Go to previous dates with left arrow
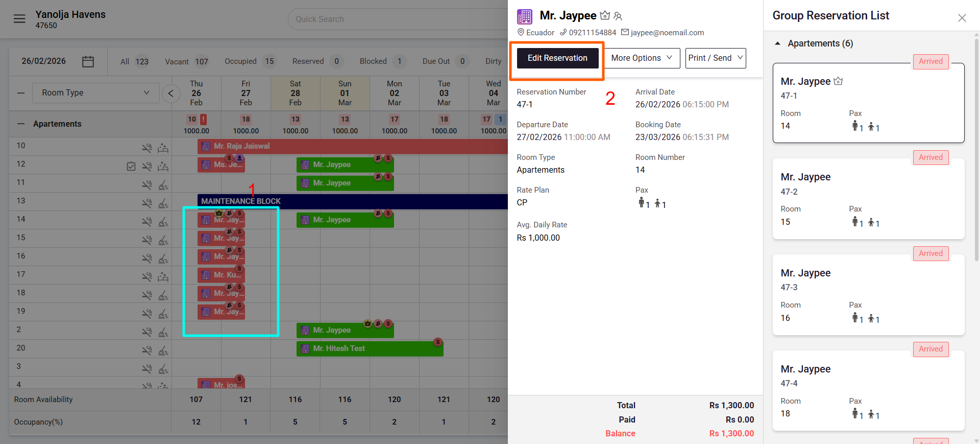Viewport: 980px width, 444px height. (x=171, y=93)
